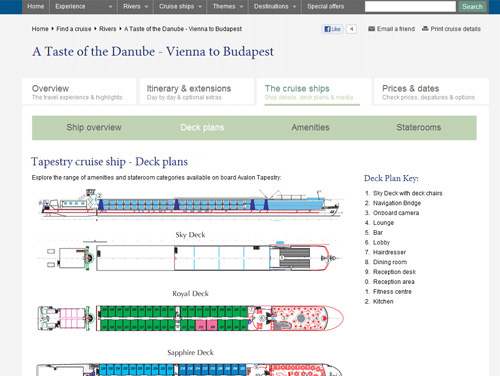500x376 pixels.
Task: Open the Amenities sub-tab
Action: (x=310, y=128)
